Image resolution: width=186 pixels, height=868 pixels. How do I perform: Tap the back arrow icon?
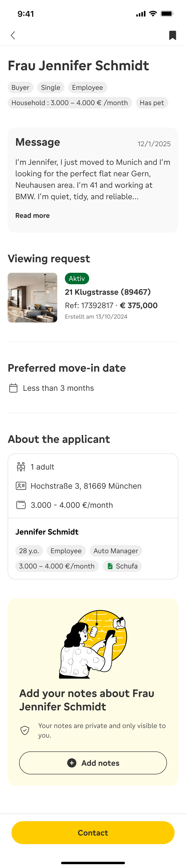click(13, 35)
